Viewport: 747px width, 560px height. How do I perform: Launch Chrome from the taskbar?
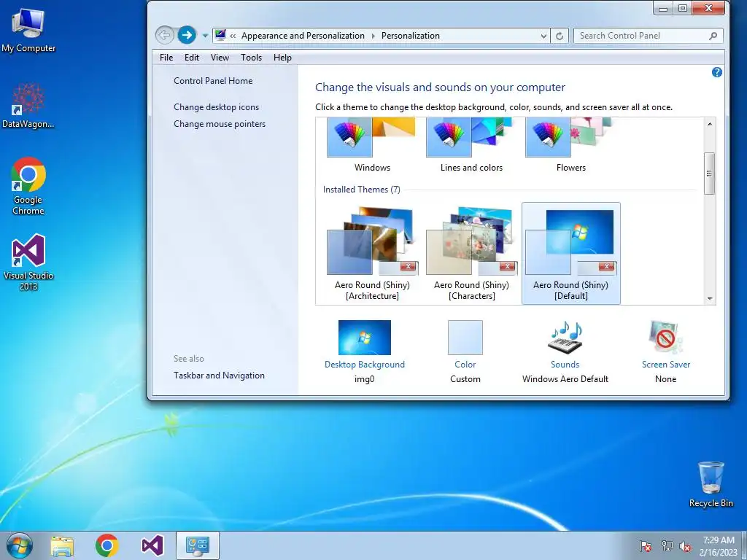pyautogui.click(x=107, y=545)
